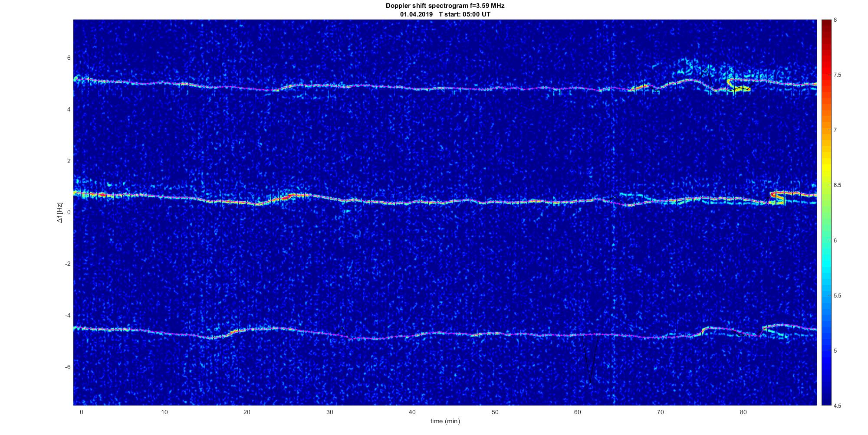868x435 pixels.
Task: Click the colorbar tick label '5.5'
Action: (x=838, y=296)
